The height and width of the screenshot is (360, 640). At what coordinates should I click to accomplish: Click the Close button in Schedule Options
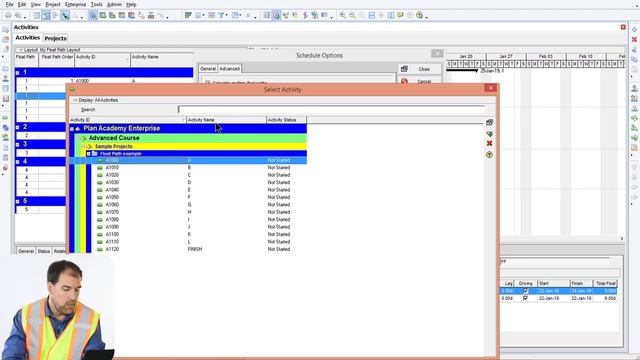point(420,69)
